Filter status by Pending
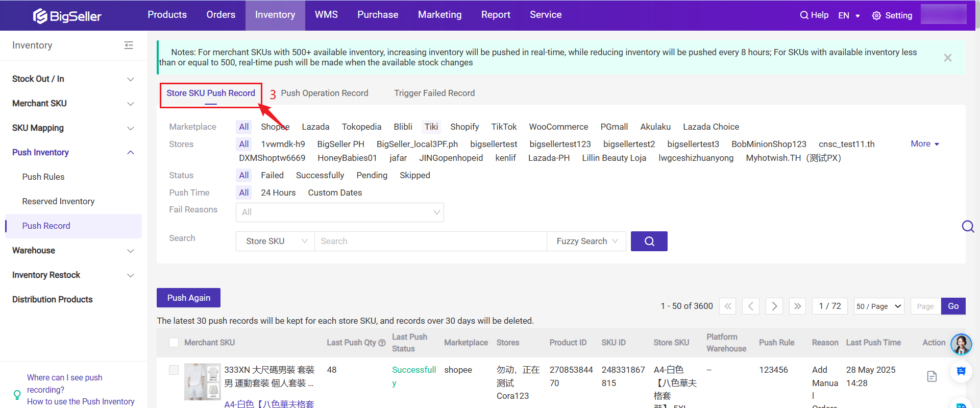Screen dimensions: 980x408 point(372,175)
